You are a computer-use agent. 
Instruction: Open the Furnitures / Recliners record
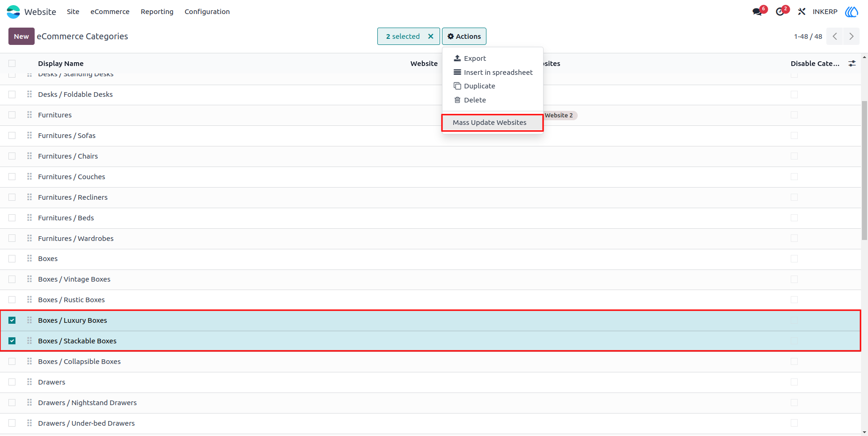(73, 197)
